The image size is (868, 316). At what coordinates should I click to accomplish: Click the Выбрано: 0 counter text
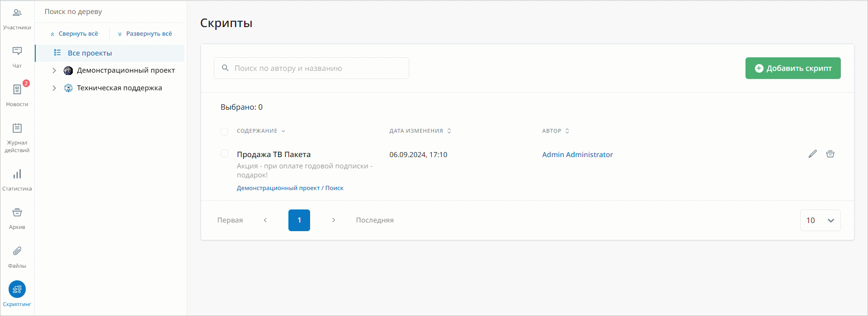tap(241, 107)
